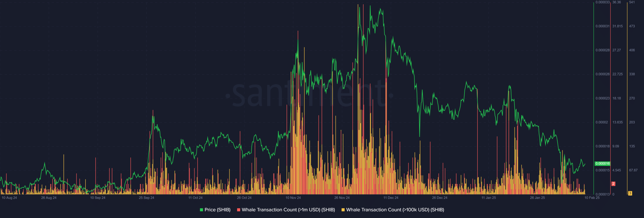Click the 135 axis label
Viewport: 644px width, 218px height.
click(632, 146)
